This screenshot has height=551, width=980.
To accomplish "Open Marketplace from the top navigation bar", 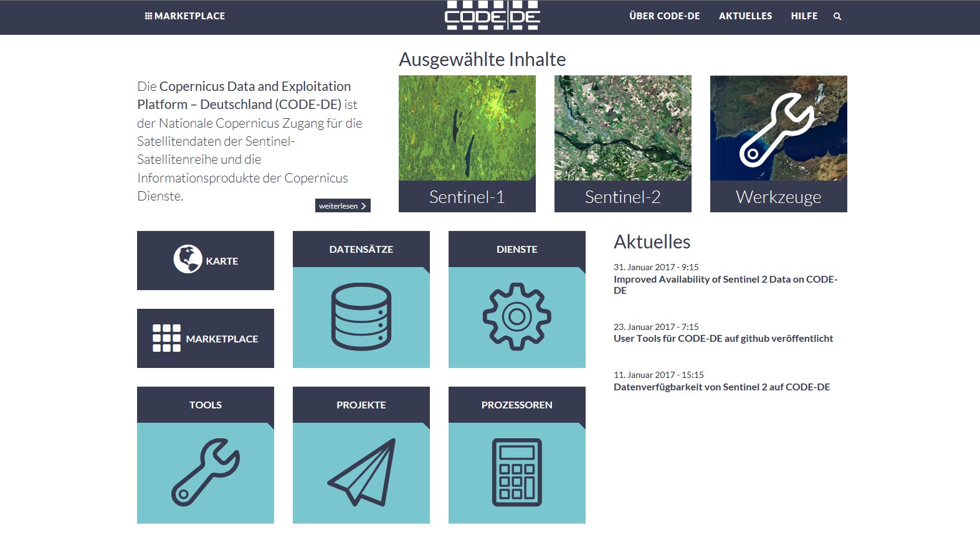I will point(185,16).
